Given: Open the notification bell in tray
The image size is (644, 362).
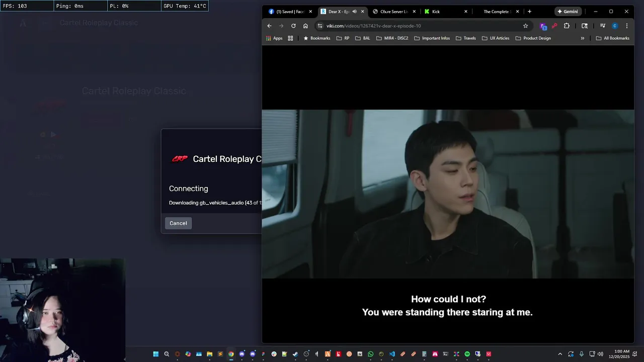Looking at the screenshot, I should tap(635, 354).
